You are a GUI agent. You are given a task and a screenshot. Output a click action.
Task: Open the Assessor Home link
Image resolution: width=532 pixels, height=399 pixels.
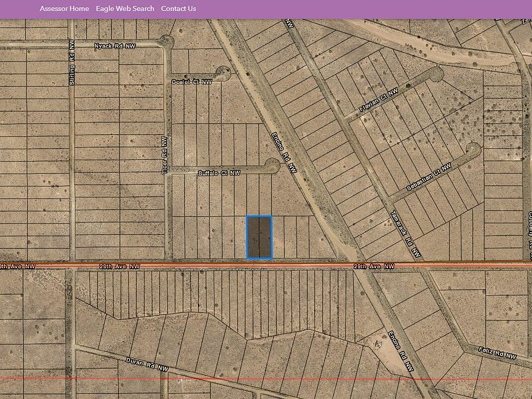pos(64,9)
